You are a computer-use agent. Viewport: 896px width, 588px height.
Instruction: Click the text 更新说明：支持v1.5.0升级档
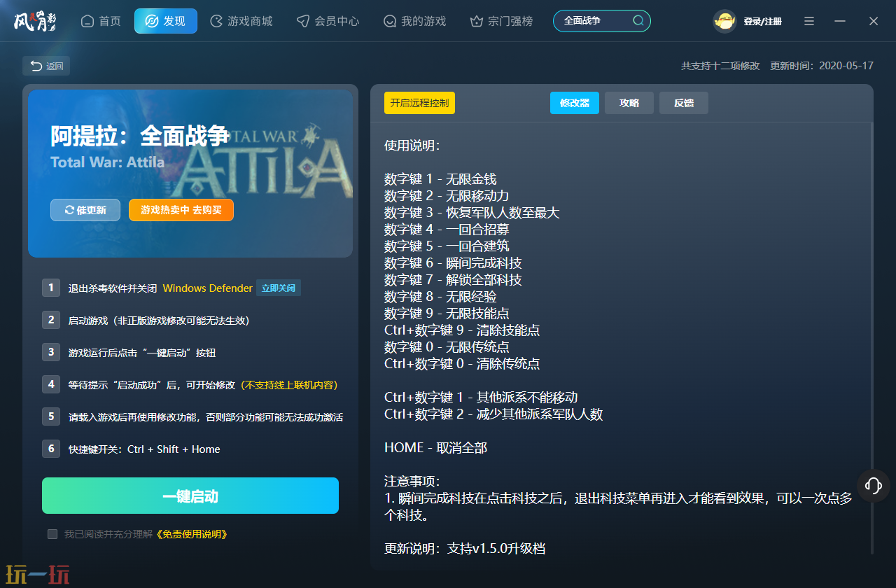point(465,549)
